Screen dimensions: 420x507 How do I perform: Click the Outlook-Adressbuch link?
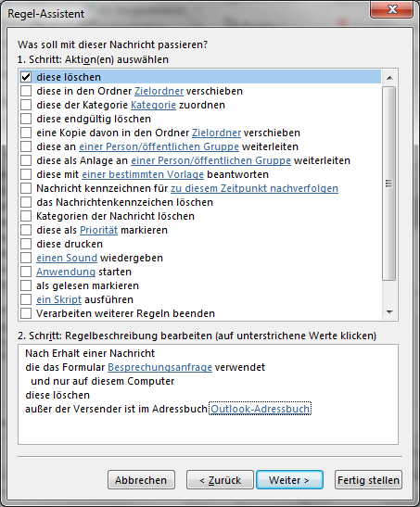pos(260,409)
